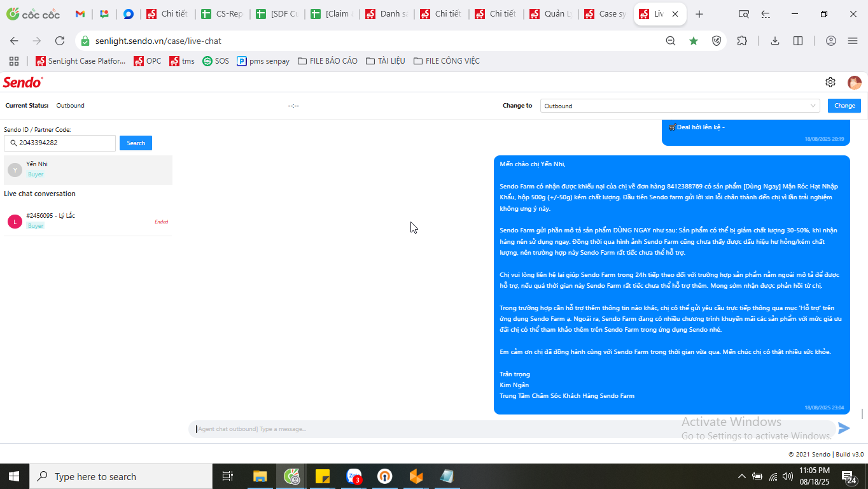
Task: Click the Search button beside Sendo ID field
Action: [136, 143]
